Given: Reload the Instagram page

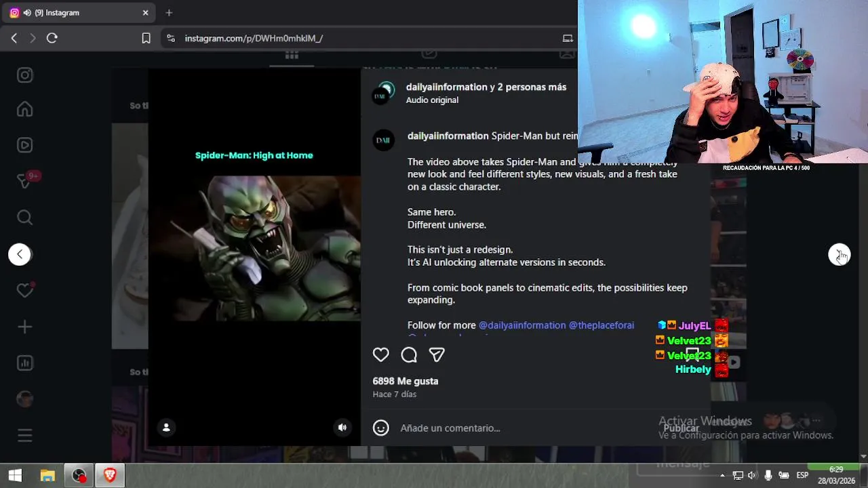Looking at the screenshot, I should point(52,38).
